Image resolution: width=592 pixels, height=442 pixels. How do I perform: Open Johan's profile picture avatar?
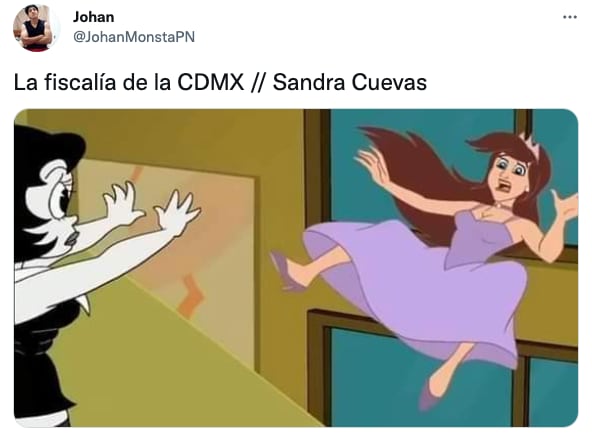click(36, 28)
